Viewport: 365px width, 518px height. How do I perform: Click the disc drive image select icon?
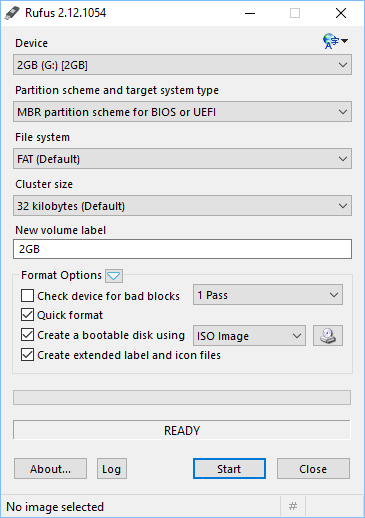coord(328,336)
